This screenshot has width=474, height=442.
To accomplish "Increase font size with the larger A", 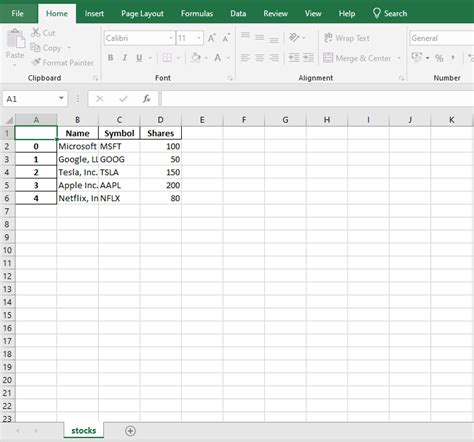I will [x=211, y=38].
